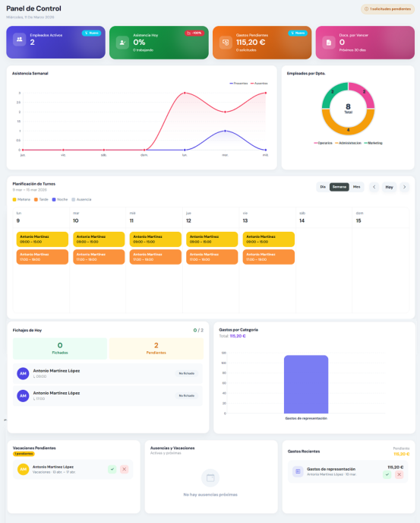420x523 pixels.
Task: Click the pink Operarios donut segment
Action: 364,93
